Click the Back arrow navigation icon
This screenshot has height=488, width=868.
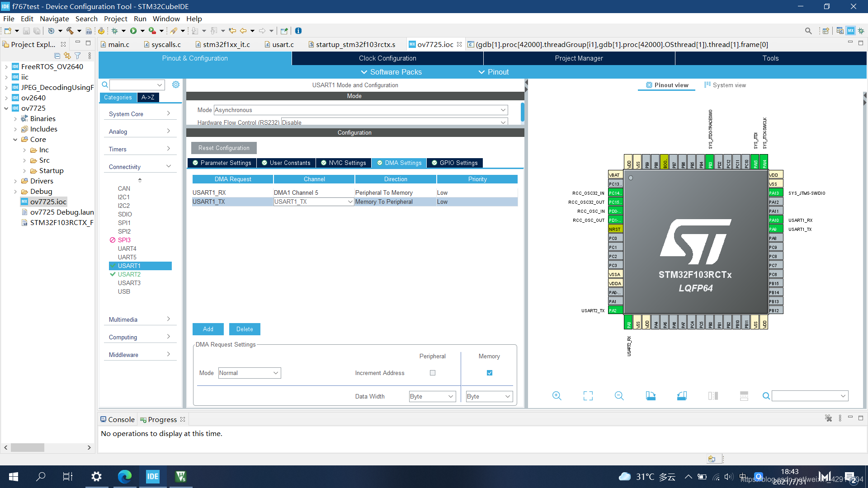tap(243, 31)
